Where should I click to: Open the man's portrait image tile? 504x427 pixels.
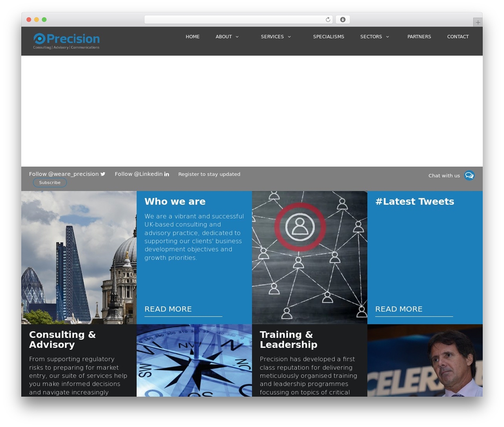click(425, 360)
